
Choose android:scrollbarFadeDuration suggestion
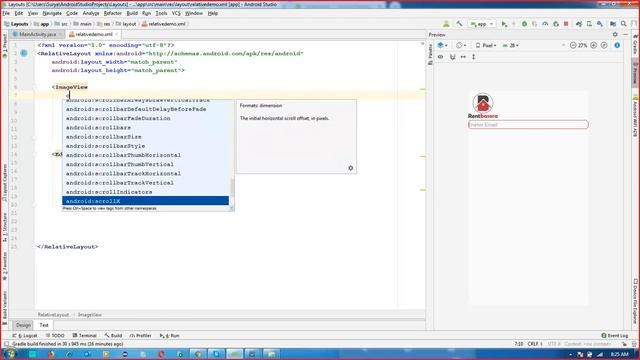(145, 118)
